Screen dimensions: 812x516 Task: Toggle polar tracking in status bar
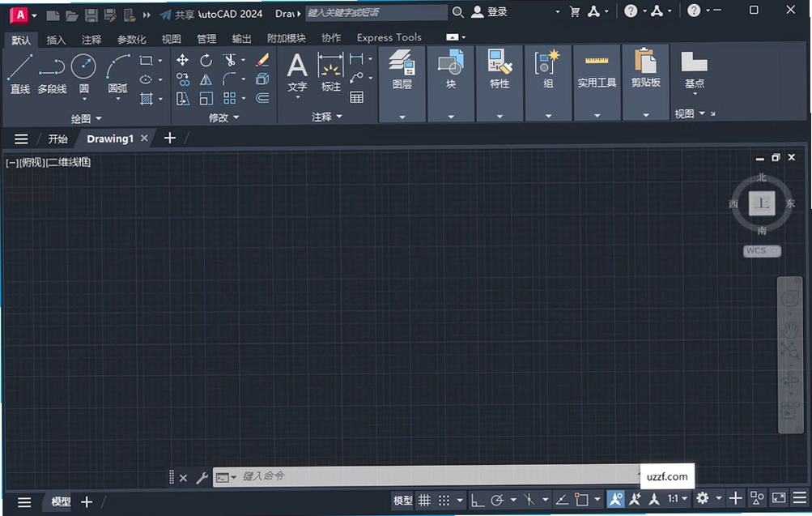pyautogui.click(x=497, y=501)
